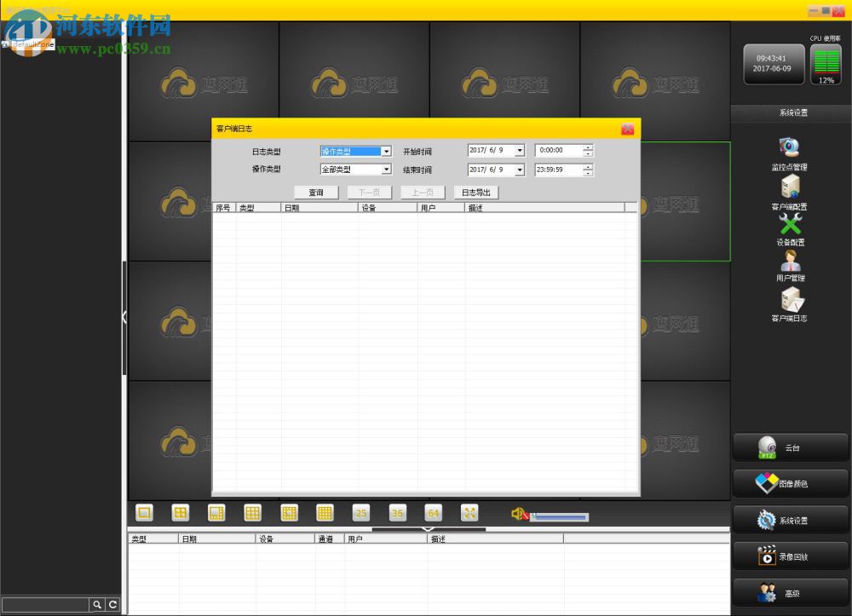Click bottom panel 日期 column header

click(x=217, y=538)
